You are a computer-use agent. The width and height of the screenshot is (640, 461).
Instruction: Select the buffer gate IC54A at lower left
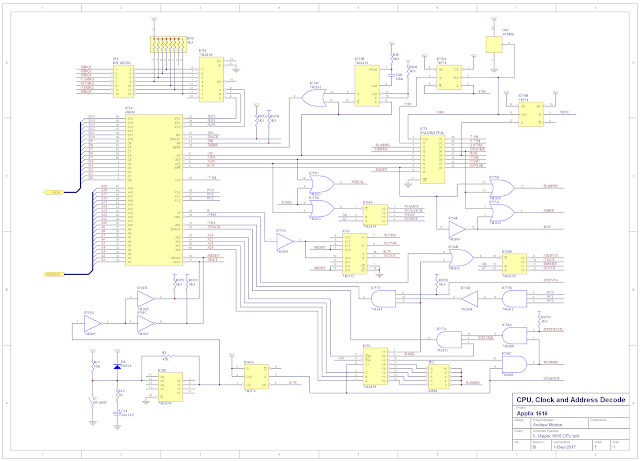pos(93,324)
